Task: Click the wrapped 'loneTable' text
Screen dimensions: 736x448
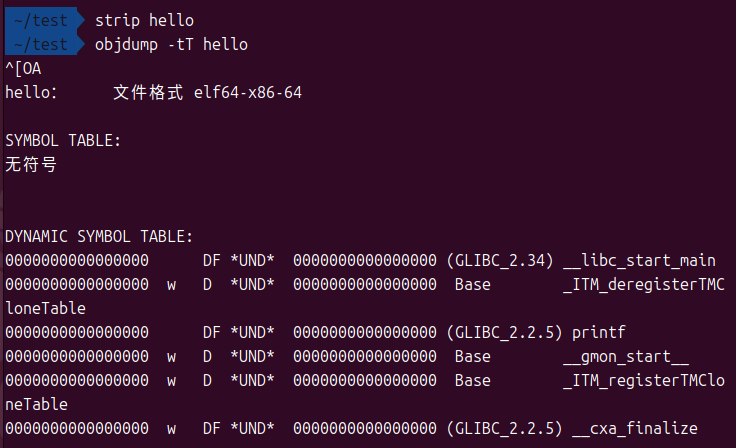Action: [x=45, y=309]
